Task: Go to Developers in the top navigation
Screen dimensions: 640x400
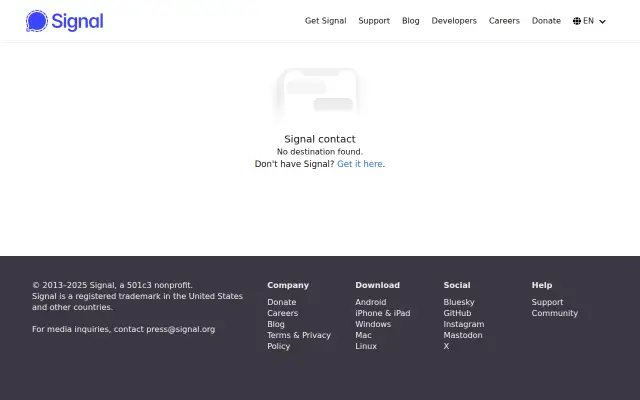Action: 454,21
